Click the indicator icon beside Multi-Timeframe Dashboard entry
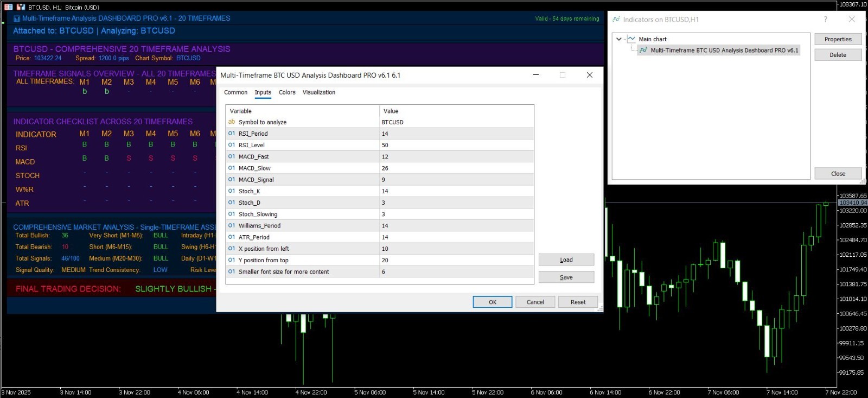Screen dimensions: 868x398 [x=643, y=50]
